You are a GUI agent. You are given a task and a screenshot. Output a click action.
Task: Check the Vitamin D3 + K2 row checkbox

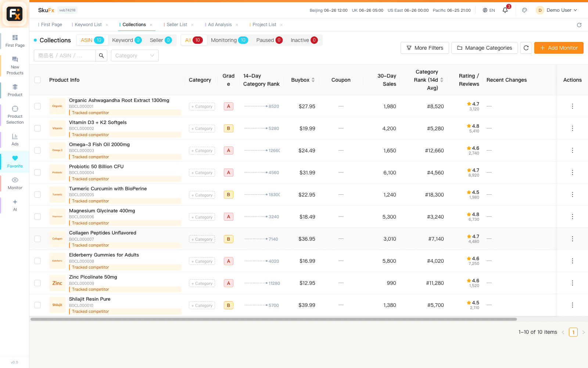click(x=37, y=128)
